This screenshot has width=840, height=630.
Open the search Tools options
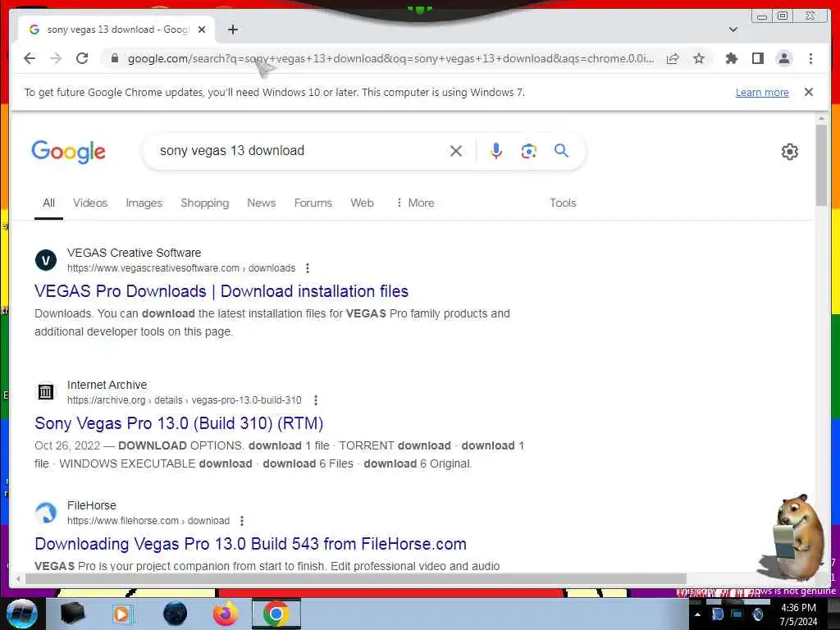563,203
